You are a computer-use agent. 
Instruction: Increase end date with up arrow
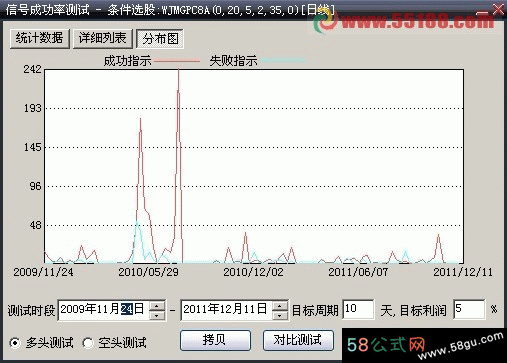coord(280,305)
